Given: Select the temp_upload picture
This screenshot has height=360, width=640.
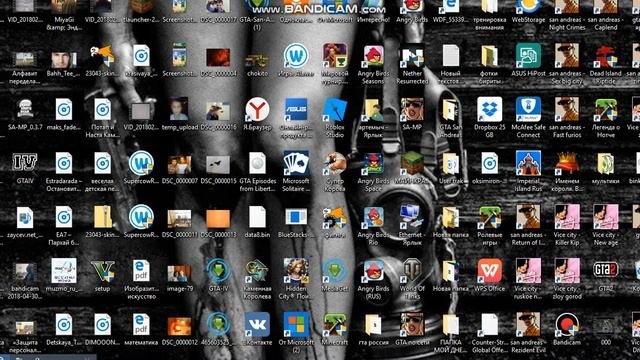Looking at the screenshot, I should (180, 109).
